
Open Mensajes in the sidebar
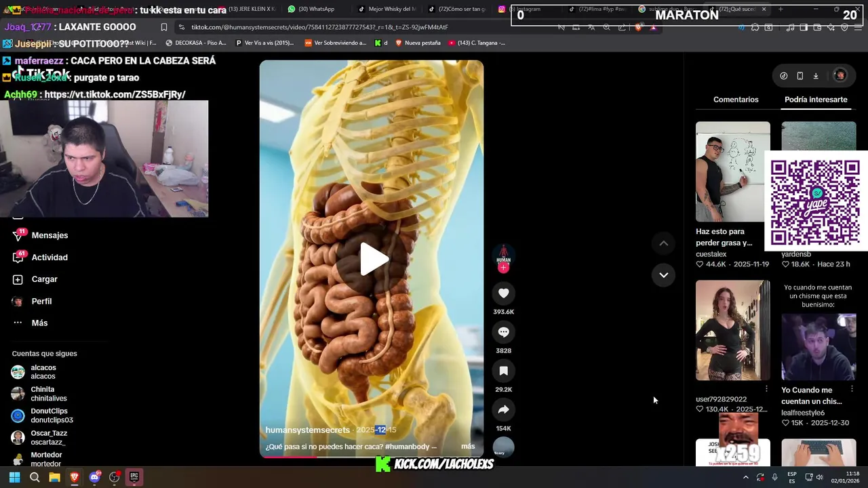(x=41, y=235)
